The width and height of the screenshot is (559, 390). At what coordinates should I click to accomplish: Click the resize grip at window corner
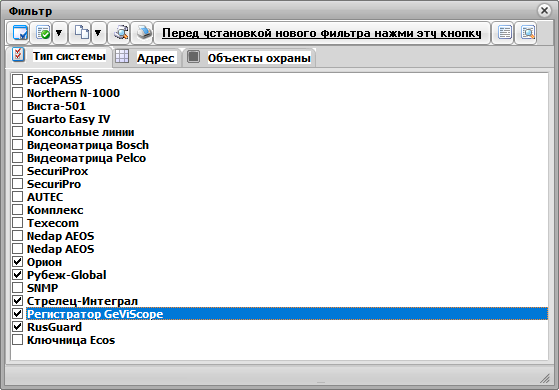click(x=545, y=378)
